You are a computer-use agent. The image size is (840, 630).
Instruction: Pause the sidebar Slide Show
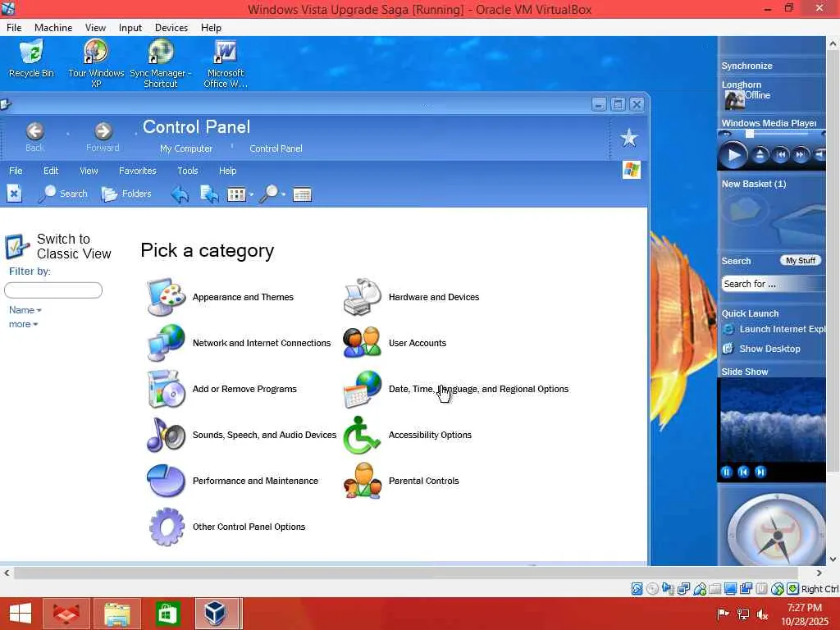coord(727,472)
